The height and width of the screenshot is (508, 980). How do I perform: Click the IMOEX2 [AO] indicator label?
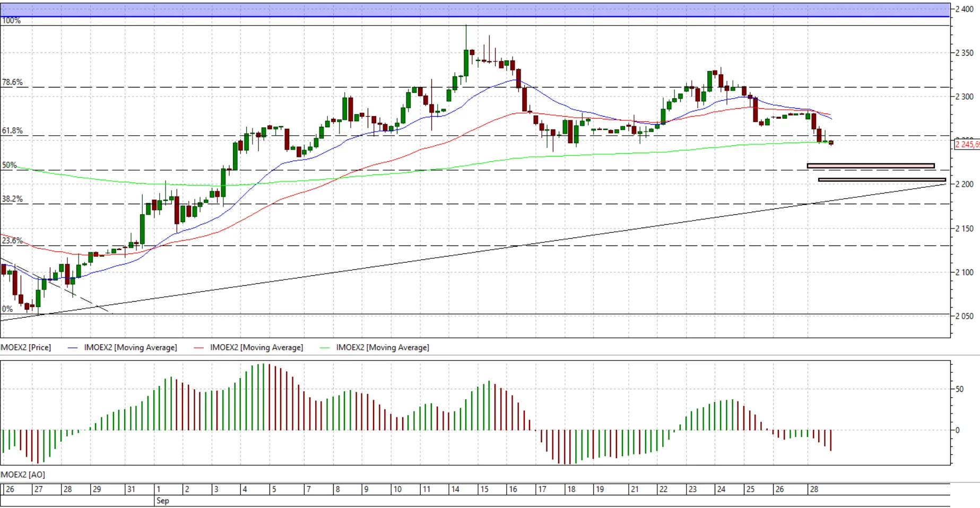(x=22, y=475)
